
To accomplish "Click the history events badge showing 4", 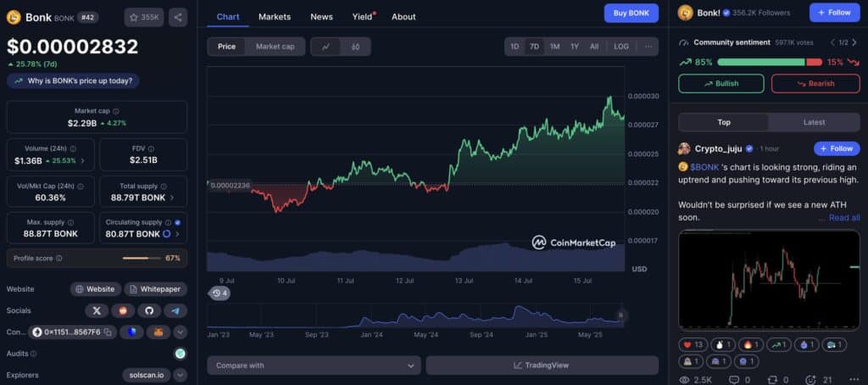I will pos(220,293).
